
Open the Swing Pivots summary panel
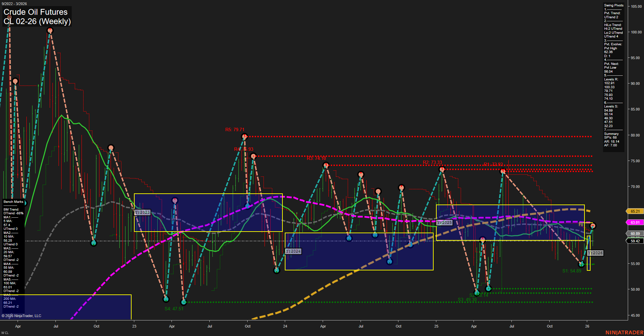click(613, 5)
